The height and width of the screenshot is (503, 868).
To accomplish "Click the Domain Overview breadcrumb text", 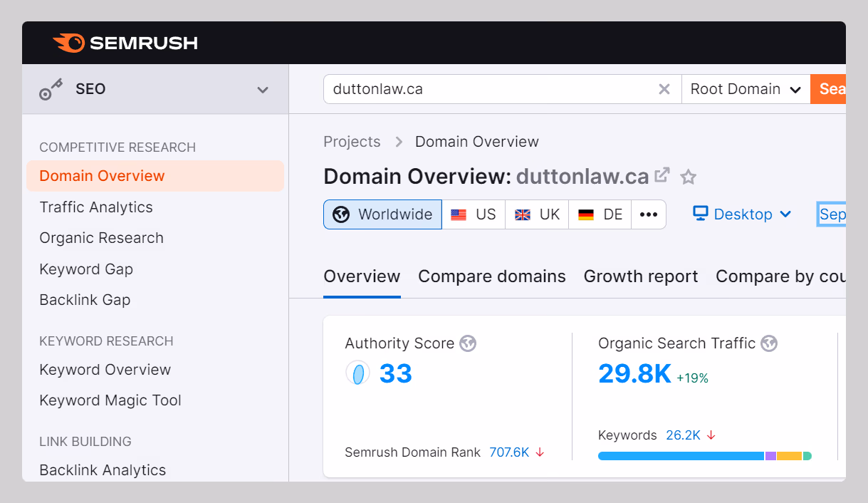I will [x=477, y=142].
